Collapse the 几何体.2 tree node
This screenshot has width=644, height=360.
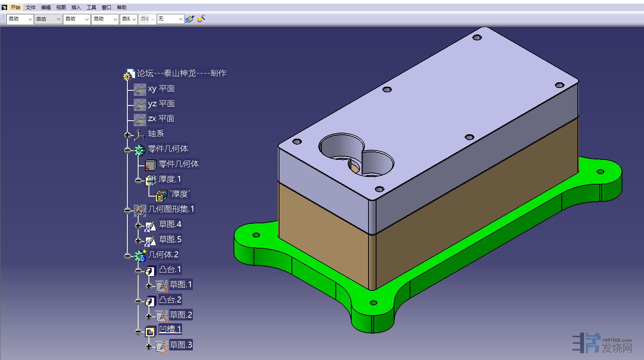click(127, 256)
